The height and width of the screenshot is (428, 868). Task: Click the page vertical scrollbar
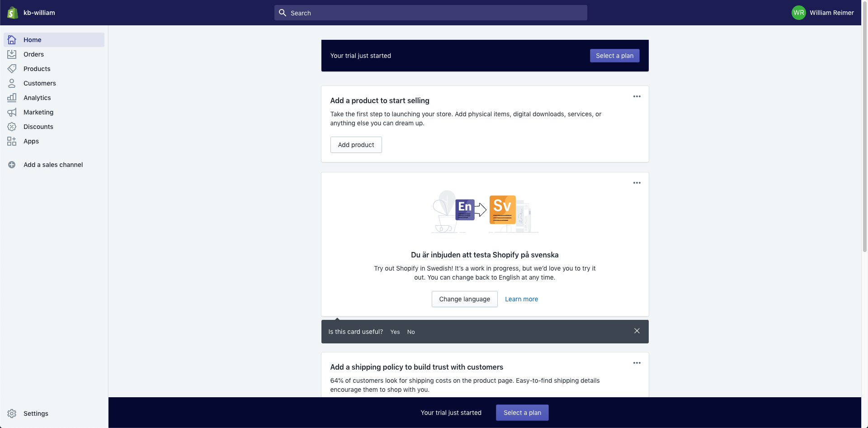864,127
